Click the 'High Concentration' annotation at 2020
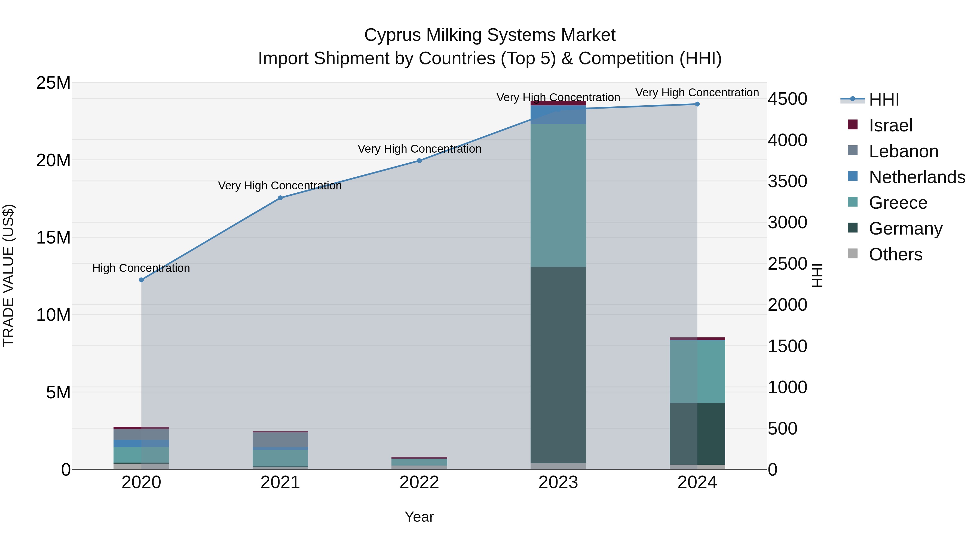Image resolution: width=980 pixels, height=551 pixels. pos(141,268)
